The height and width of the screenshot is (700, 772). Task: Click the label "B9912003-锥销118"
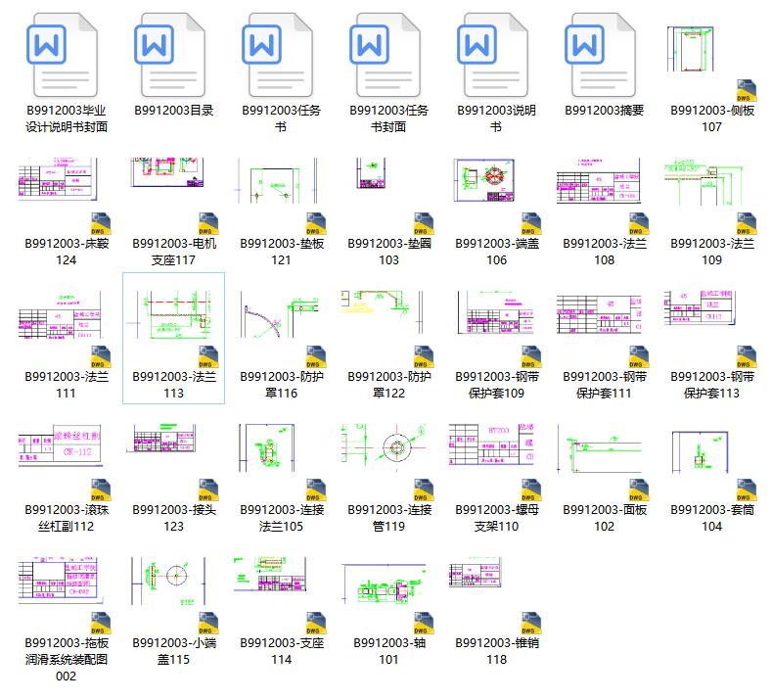pyautogui.click(x=497, y=651)
